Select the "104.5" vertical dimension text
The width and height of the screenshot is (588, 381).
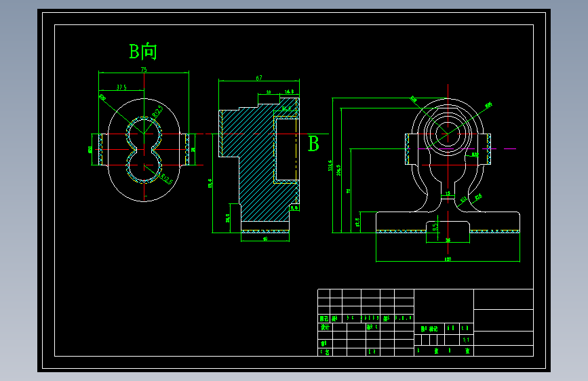click(338, 170)
